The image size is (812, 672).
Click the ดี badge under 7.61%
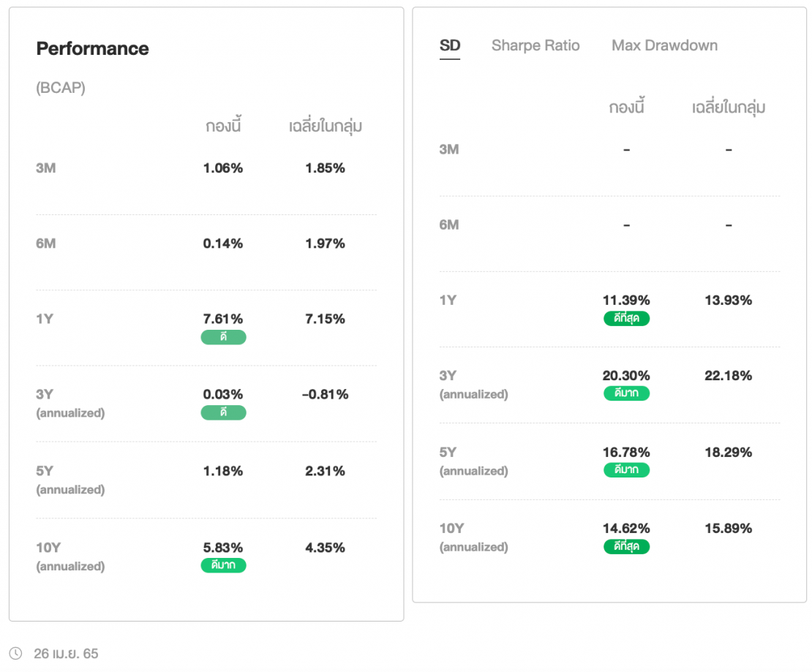click(223, 337)
